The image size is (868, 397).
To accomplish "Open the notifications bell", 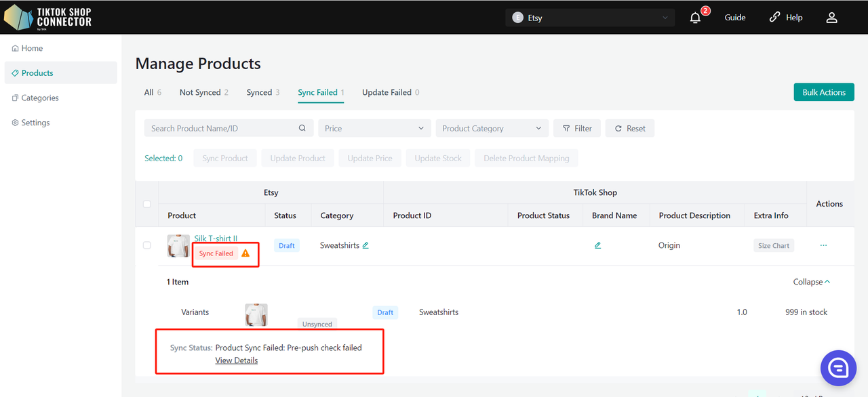I will click(x=695, y=18).
